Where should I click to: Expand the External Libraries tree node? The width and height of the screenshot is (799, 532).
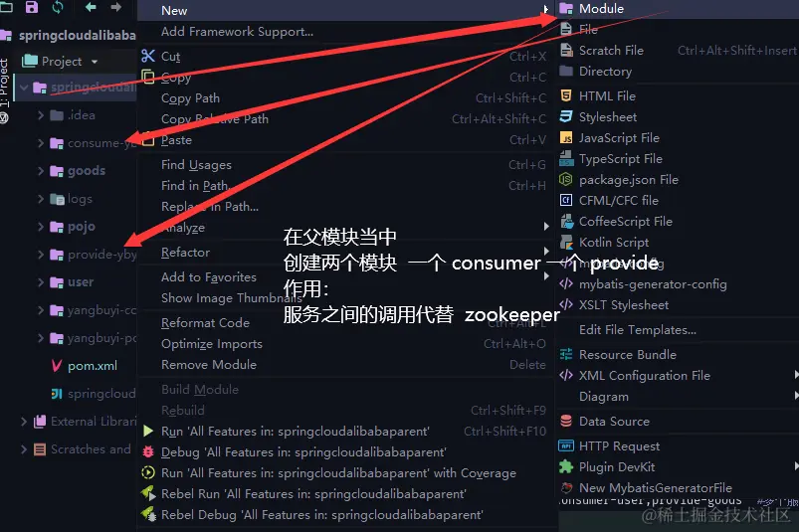click(24, 421)
